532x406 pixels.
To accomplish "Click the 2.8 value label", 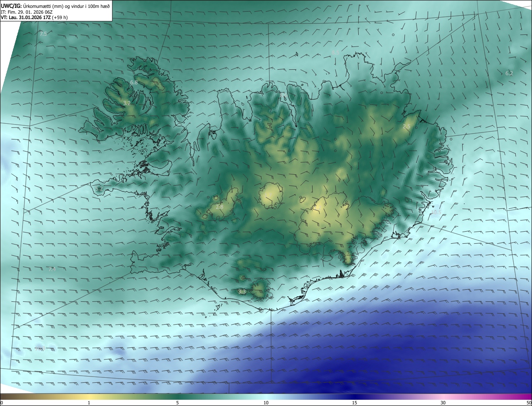I will pos(219,207).
